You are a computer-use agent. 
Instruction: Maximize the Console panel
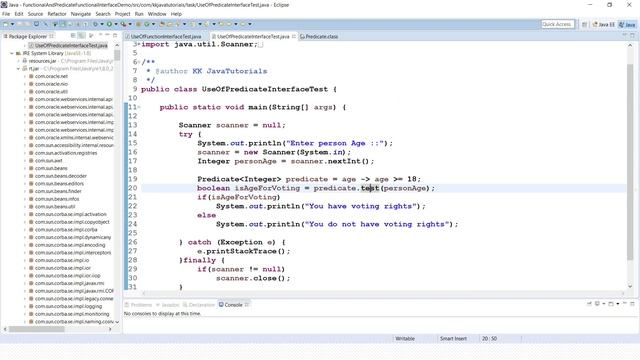632,304
